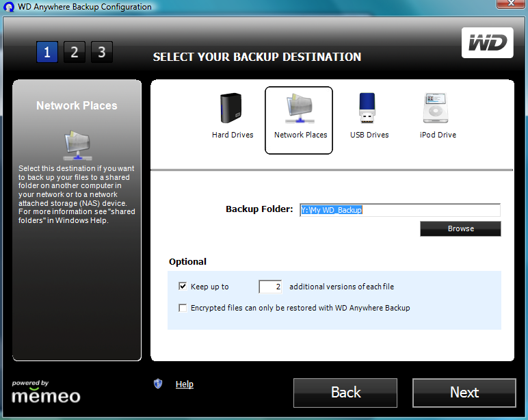Go Back to the previous step
The width and height of the screenshot is (528, 420).
pyautogui.click(x=345, y=393)
